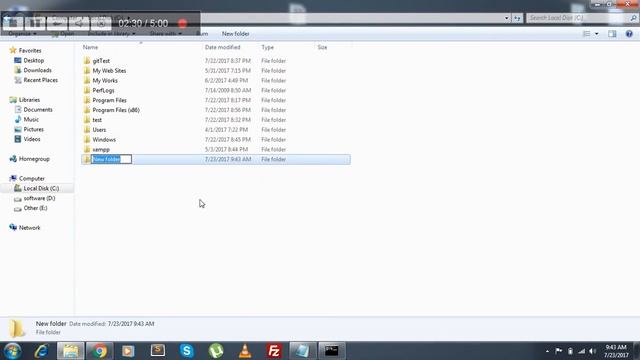The height and width of the screenshot is (360, 640).
Task: Open the Music library
Action: (31, 120)
